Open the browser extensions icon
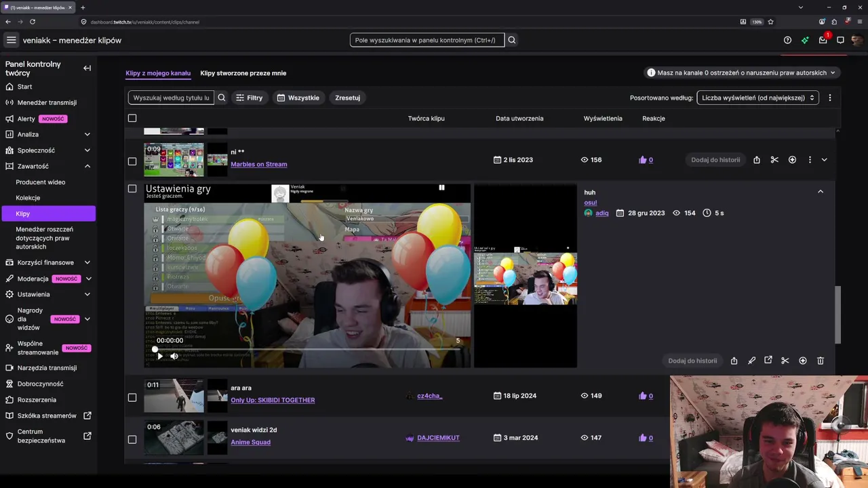Viewport: 868px width, 488px height. 834,22
